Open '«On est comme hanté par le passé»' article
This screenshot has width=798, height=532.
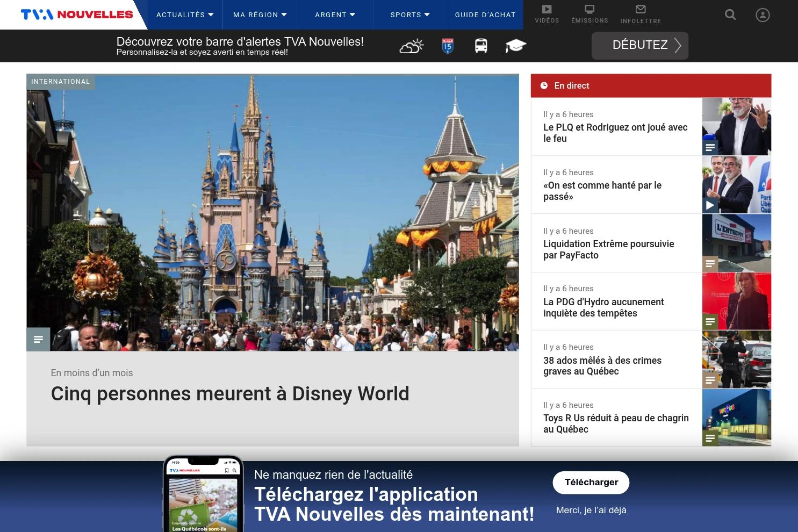tap(602, 191)
